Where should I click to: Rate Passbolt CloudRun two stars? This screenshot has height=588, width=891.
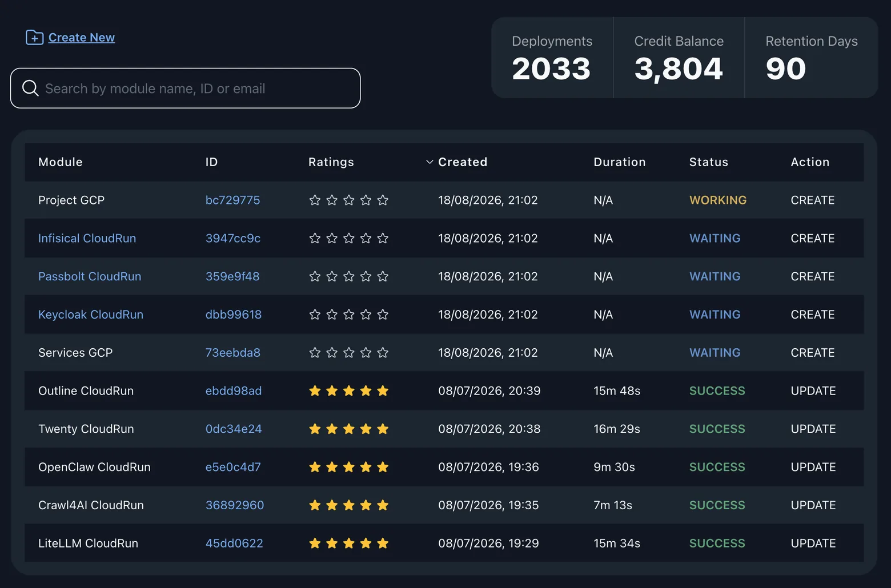point(332,276)
